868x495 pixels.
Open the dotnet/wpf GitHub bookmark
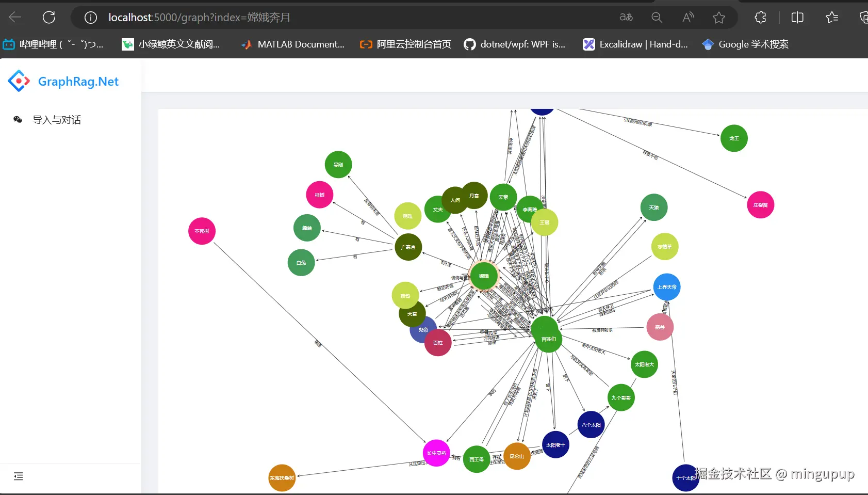514,44
